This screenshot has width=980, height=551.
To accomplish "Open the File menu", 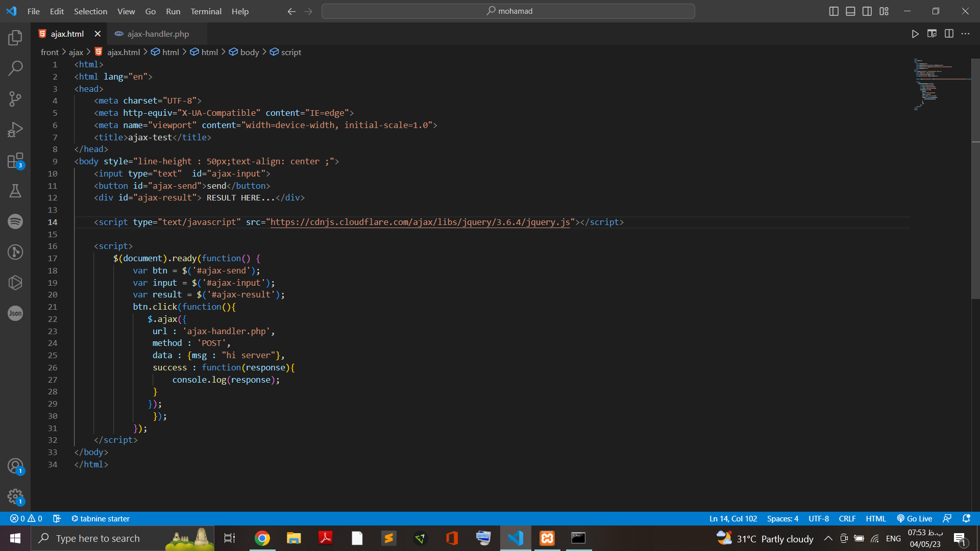I will coord(34,11).
